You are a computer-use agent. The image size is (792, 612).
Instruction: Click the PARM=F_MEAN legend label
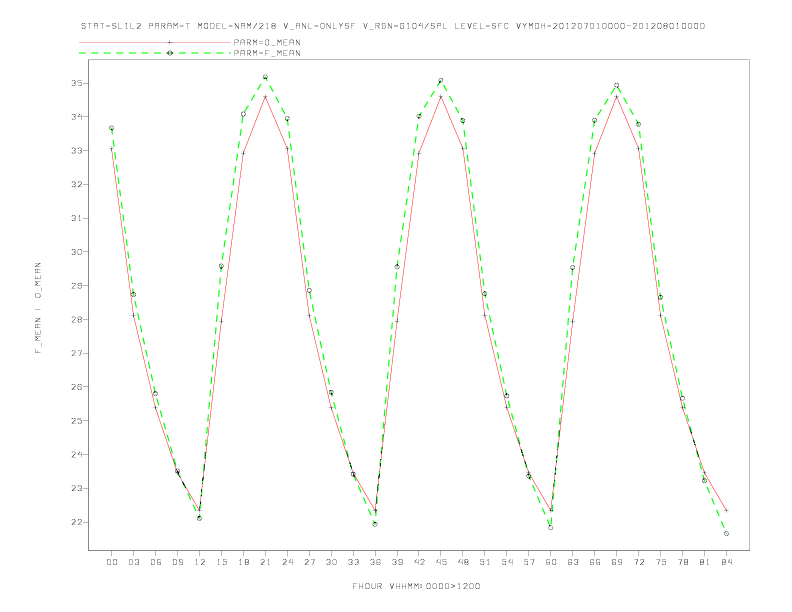[x=267, y=53]
